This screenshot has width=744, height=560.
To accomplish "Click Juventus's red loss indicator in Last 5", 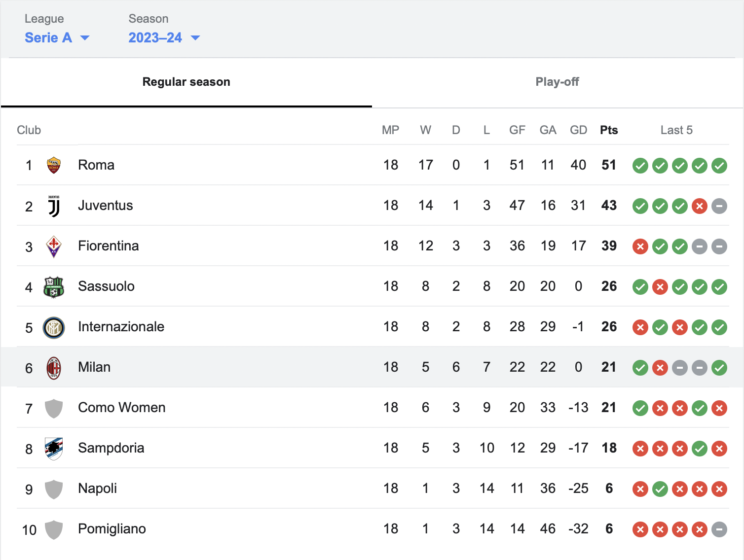I will 700,206.
